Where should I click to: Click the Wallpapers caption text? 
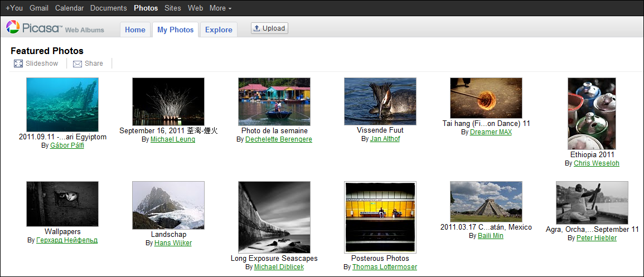(x=62, y=231)
